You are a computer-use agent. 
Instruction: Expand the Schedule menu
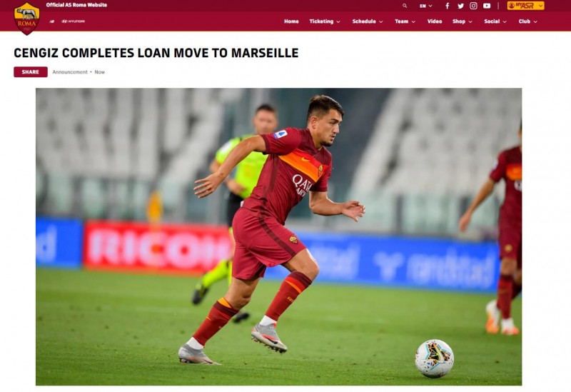tap(368, 21)
